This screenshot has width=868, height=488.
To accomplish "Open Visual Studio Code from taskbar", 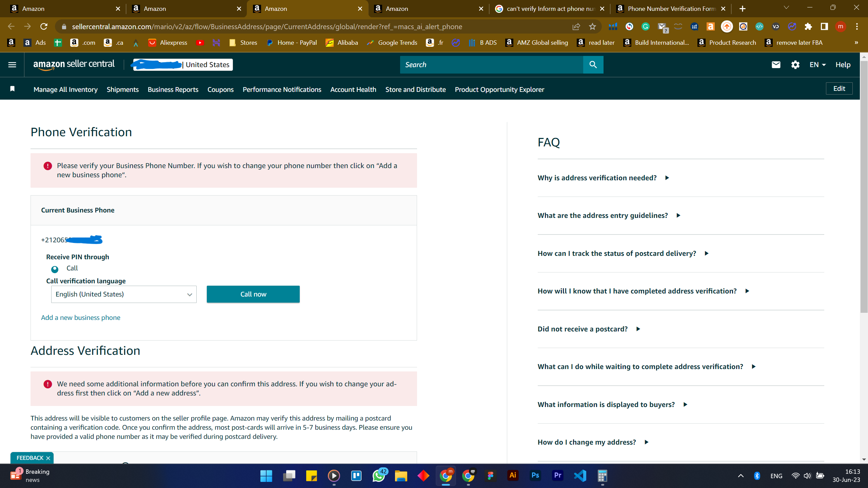I will pos(580,476).
